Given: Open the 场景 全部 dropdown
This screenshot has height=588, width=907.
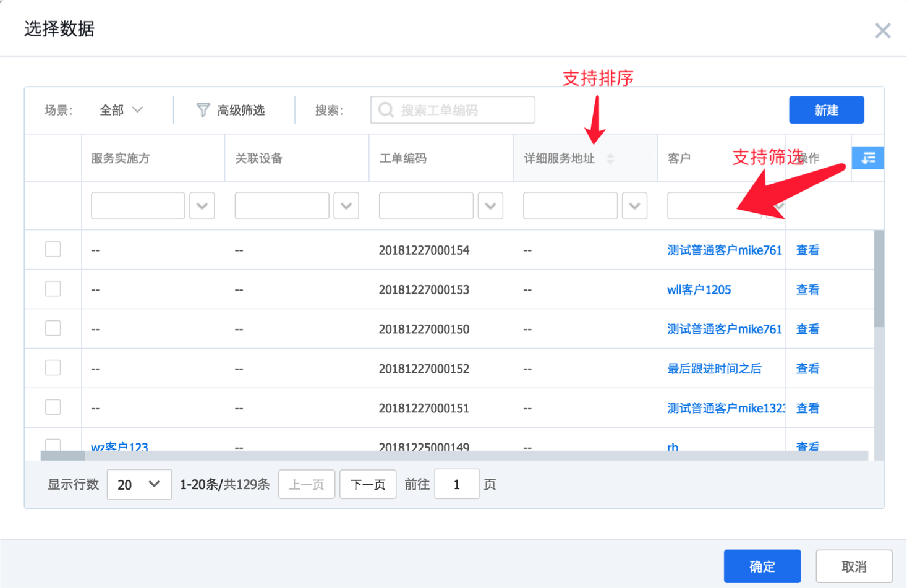Looking at the screenshot, I should click(x=121, y=110).
